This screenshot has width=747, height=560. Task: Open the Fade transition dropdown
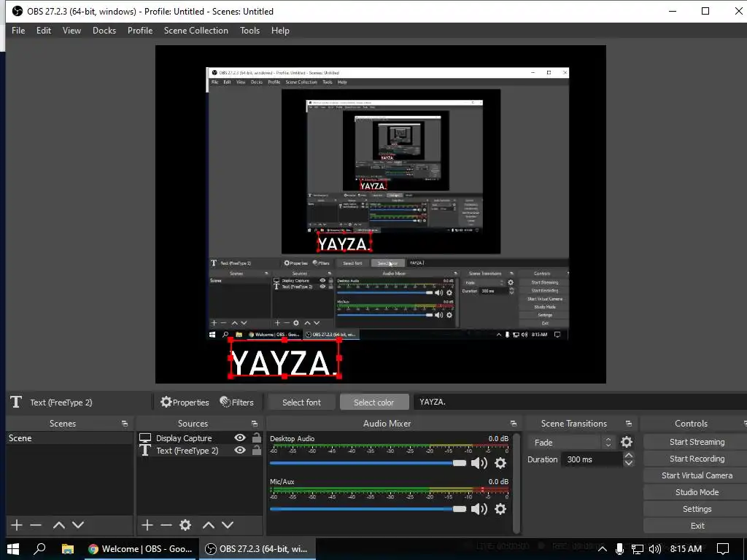click(x=571, y=443)
